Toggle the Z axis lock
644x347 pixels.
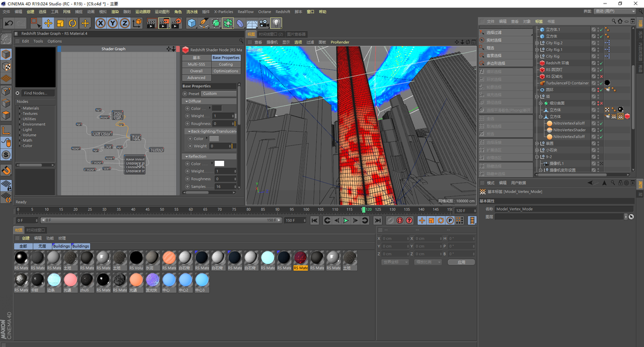pos(125,23)
